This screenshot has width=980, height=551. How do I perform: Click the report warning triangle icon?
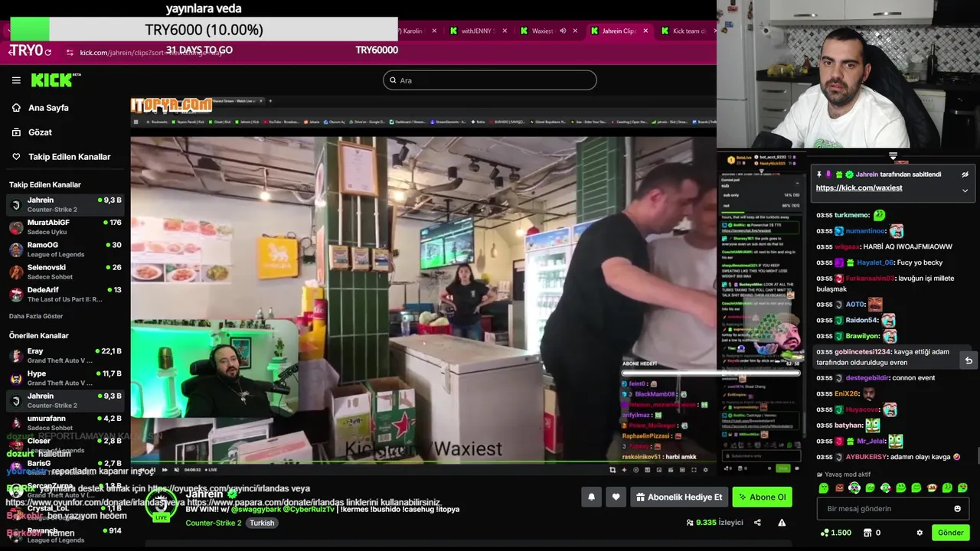coord(782,523)
